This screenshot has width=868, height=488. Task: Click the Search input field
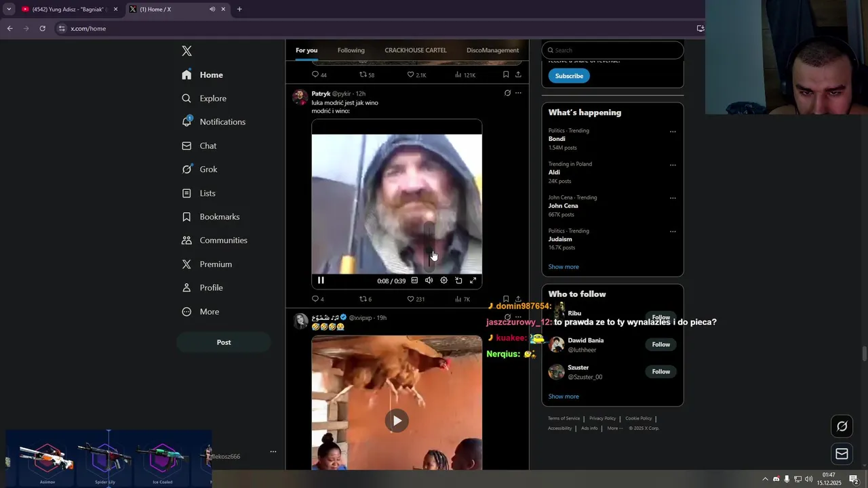click(x=612, y=50)
